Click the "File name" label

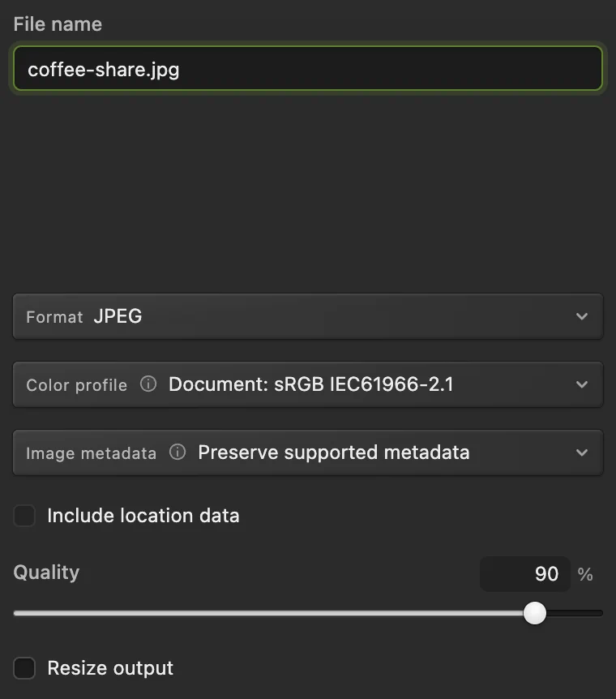58,24
